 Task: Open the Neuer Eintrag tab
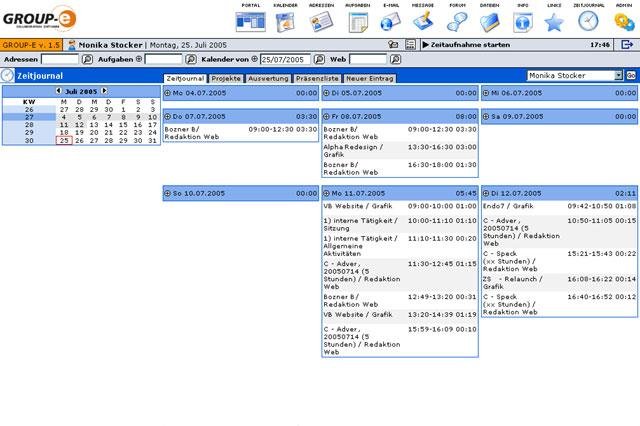tap(370, 78)
